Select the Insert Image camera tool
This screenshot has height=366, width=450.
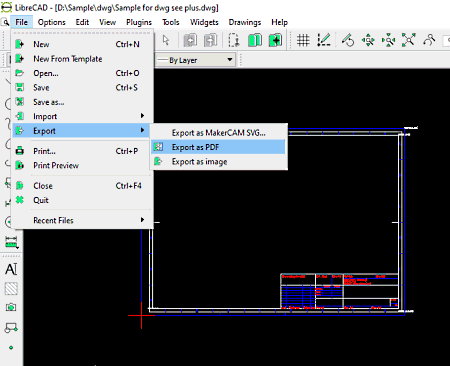(x=11, y=307)
